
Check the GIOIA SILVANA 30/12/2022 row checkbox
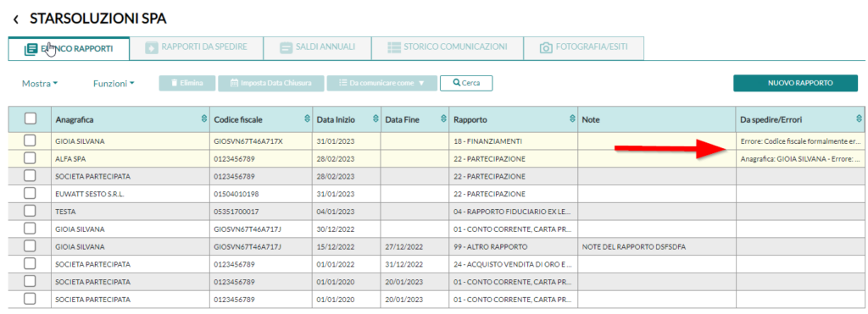tap(31, 229)
